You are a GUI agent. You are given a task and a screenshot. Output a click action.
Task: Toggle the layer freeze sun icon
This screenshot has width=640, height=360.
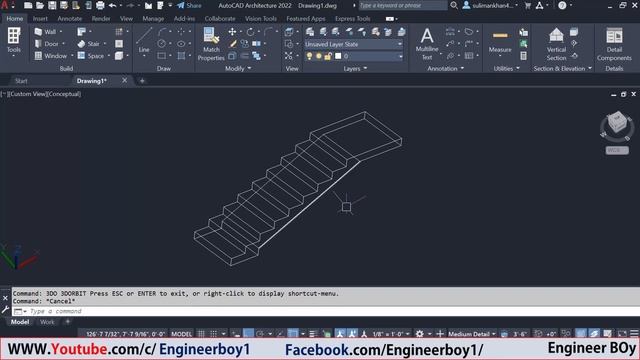click(318, 56)
